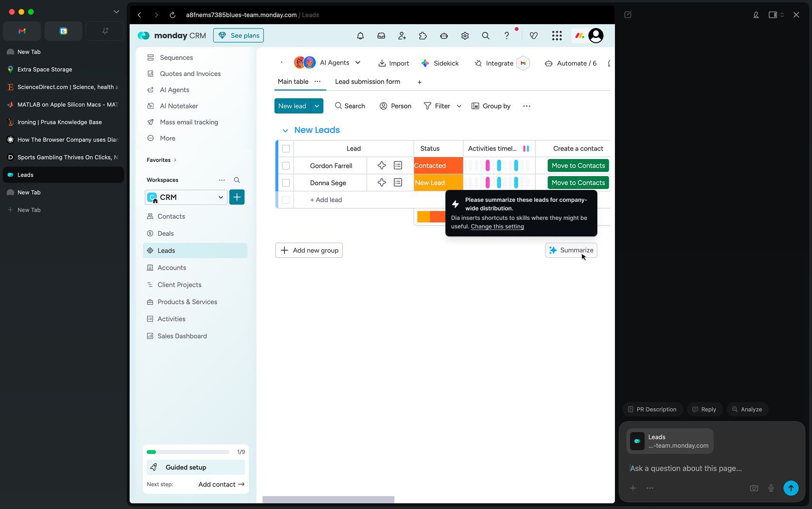The height and width of the screenshot is (509, 812).
Task: Click the Summarize button
Action: coord(571,250)
